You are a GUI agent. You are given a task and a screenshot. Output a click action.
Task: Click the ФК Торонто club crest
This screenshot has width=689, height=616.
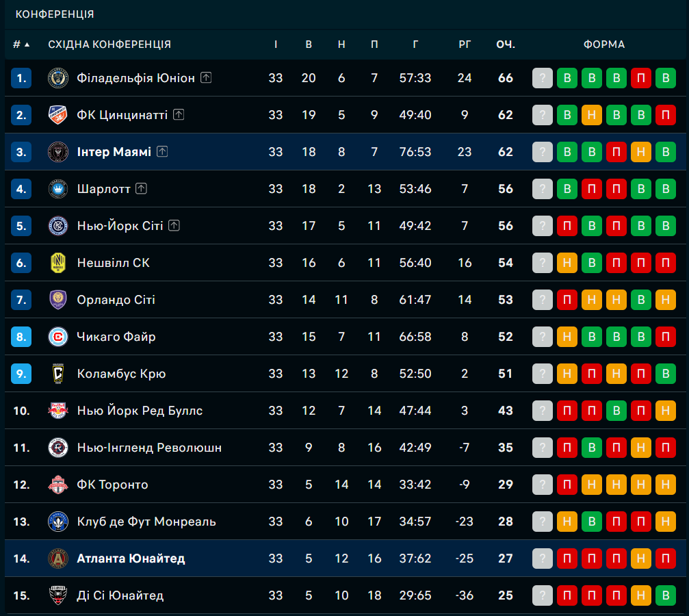pos(58,485)
